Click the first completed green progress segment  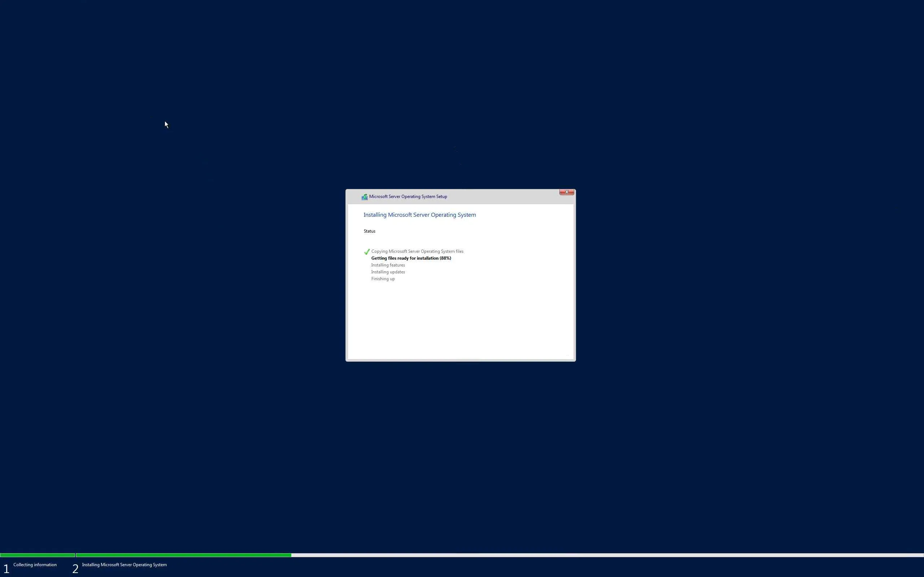click(37, 555)
